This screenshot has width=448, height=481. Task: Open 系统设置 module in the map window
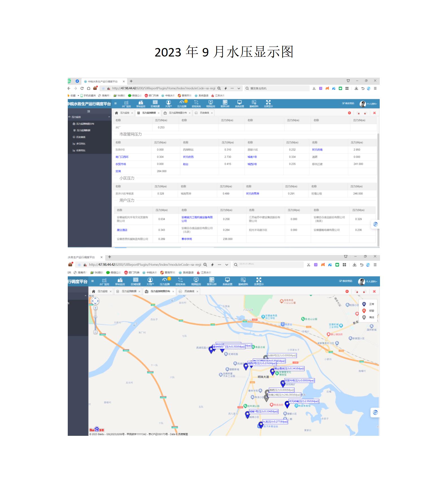point(227,281)
